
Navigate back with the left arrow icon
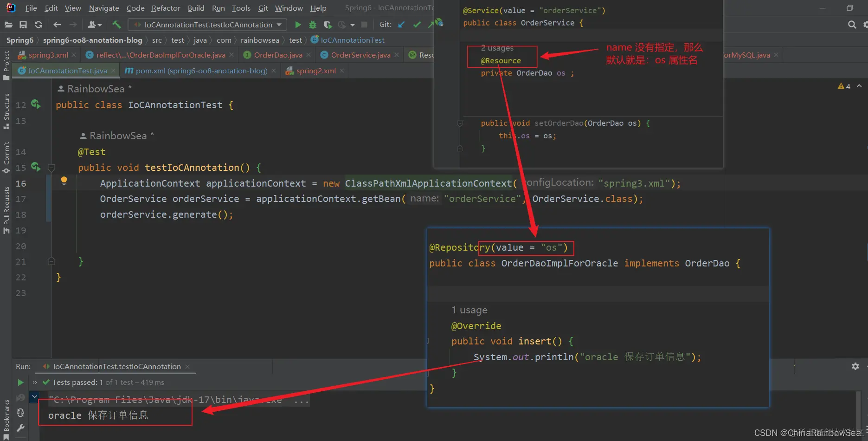[x=57, y=25]
